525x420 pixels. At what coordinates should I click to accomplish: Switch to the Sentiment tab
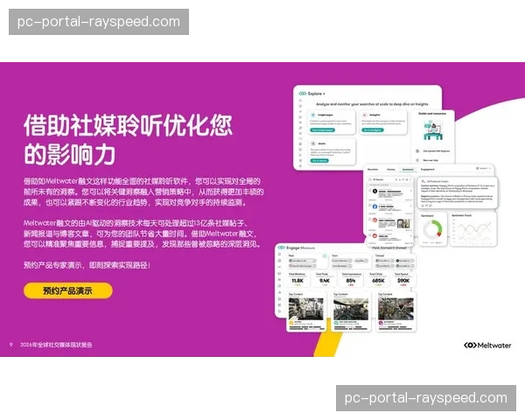408,170
